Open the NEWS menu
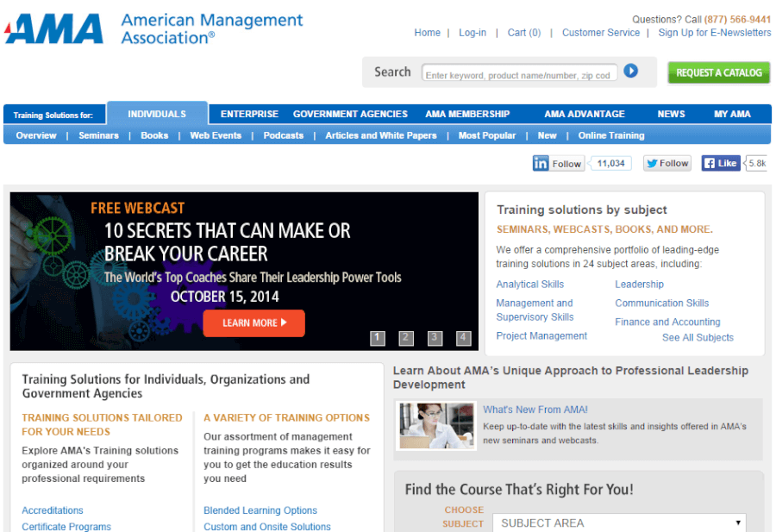 tap(671, 114)
